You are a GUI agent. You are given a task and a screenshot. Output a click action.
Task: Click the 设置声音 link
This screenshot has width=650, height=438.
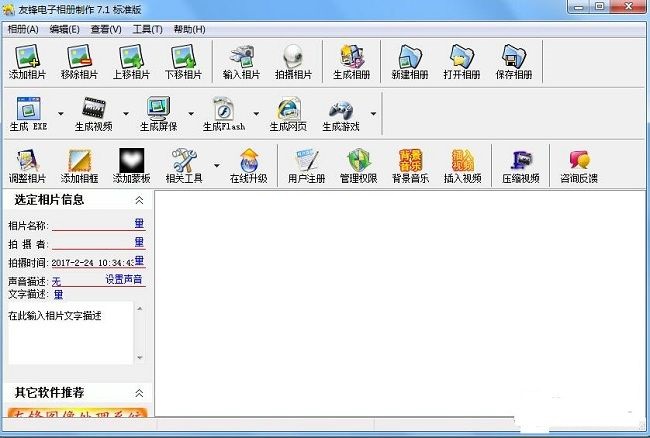[124, 279]
